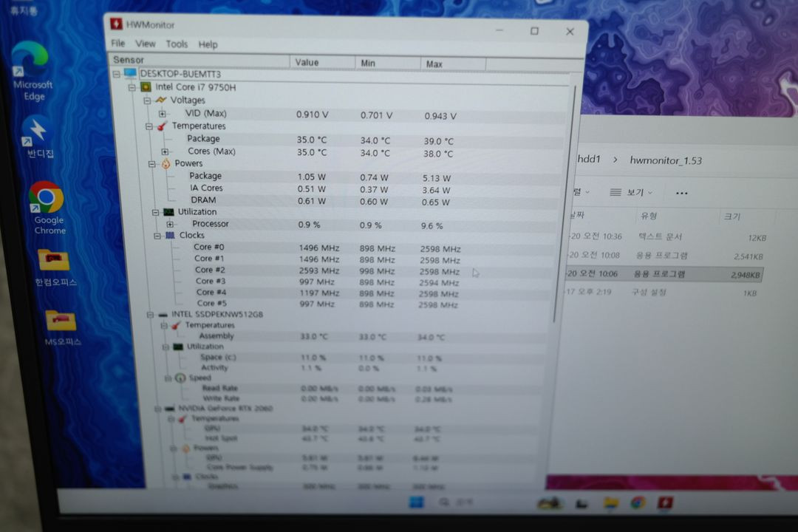Click the Temperatures thermometer icon under the CPU
This screenshot has width=798, height=532.
[163, 126]
